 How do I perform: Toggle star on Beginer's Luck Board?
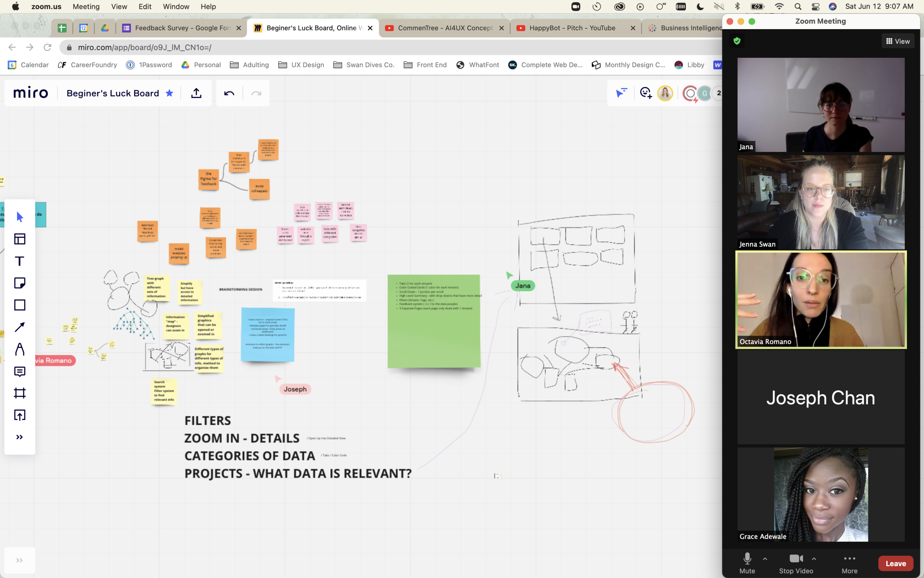[169, 93]
